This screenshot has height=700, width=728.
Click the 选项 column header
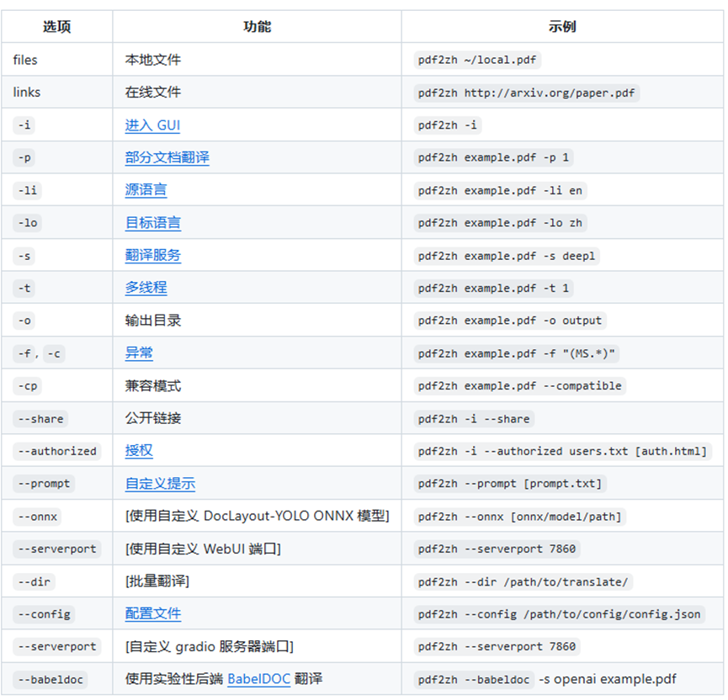point(56,26)
